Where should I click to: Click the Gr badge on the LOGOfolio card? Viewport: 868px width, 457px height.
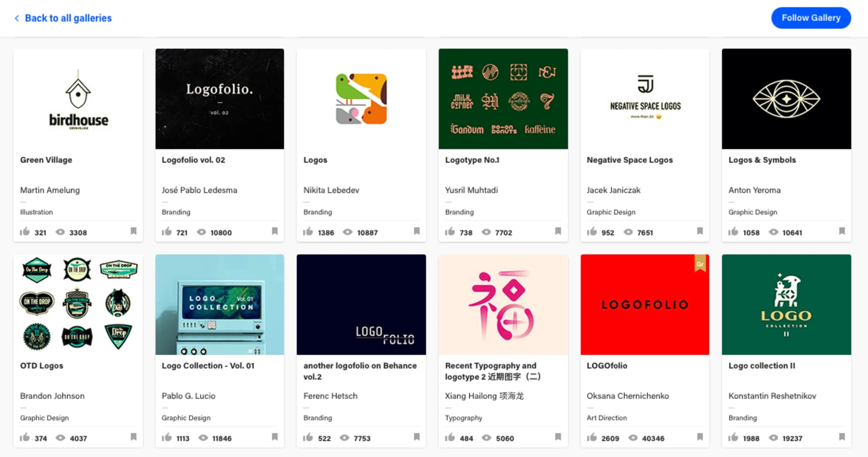point(700,264)
